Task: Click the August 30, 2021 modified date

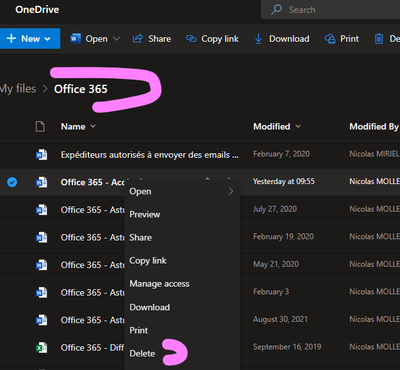Action: 280,319
